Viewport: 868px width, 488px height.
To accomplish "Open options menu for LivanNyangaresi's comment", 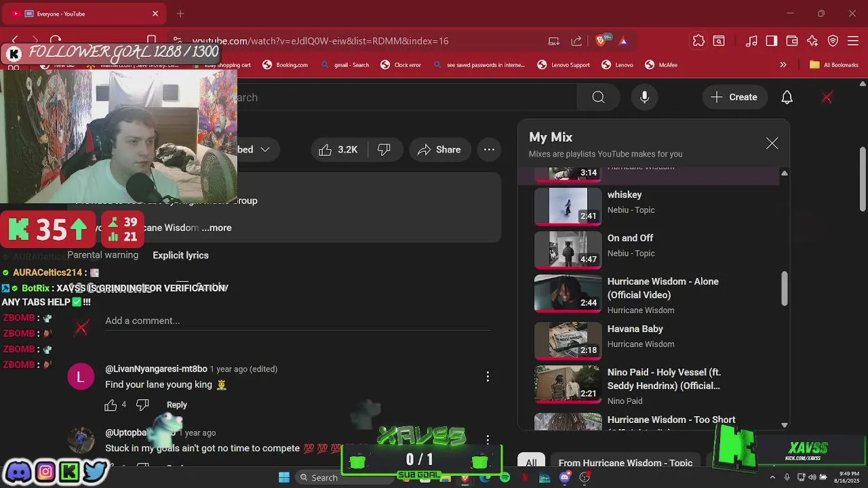I will pyautogui.click(x=488, y=376).
